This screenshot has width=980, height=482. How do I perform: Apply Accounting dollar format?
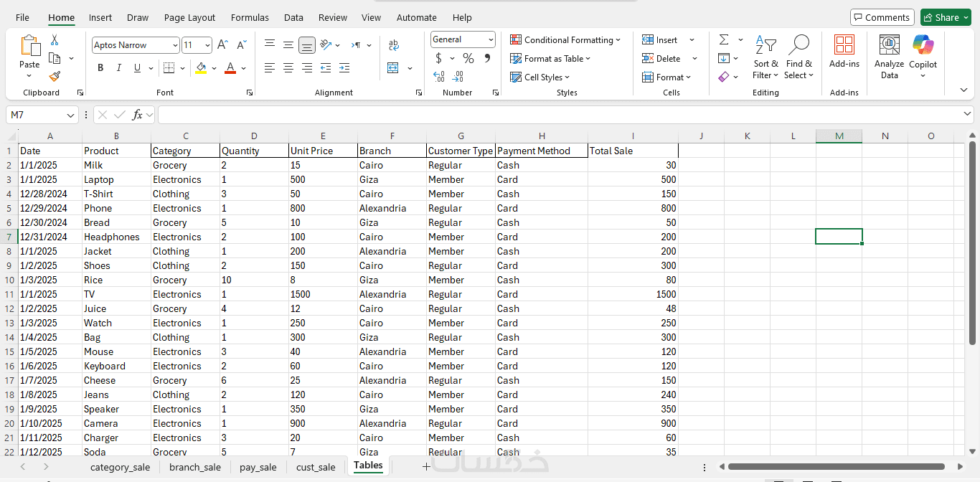tap(439, 58)
